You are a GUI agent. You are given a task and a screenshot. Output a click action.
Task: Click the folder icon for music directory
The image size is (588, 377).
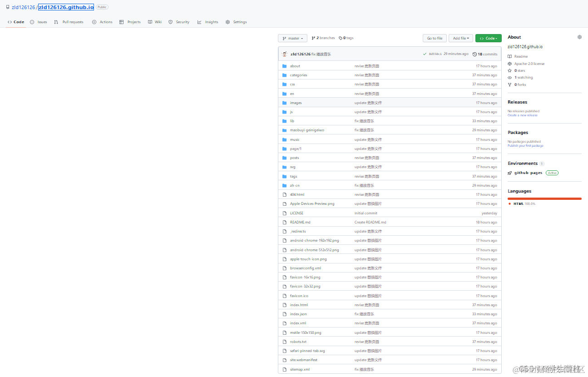pos(284,139)
